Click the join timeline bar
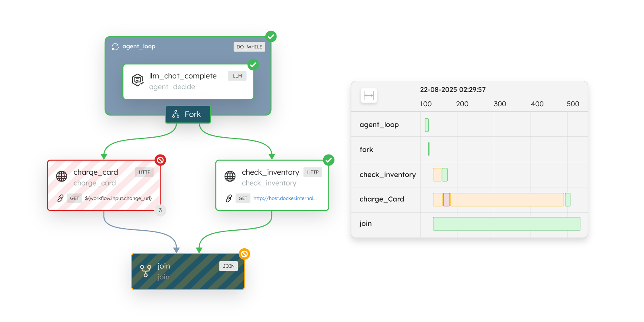Viewport: 644px width, 322px height. (x=506, y=224)
